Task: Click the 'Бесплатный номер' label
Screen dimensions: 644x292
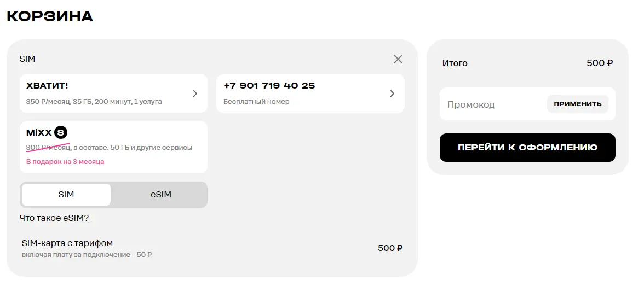Action: (256, 101)
